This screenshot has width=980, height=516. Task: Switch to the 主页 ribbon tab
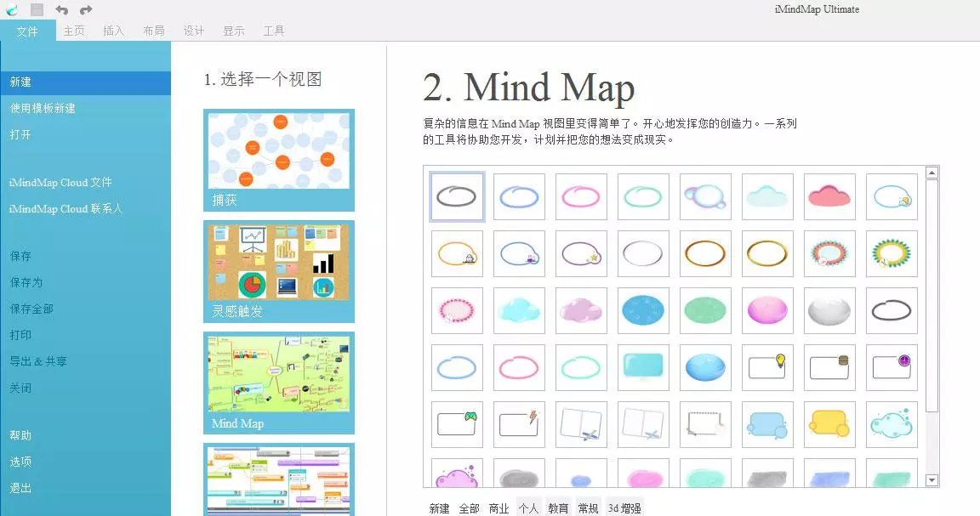(x=74, y=31)
